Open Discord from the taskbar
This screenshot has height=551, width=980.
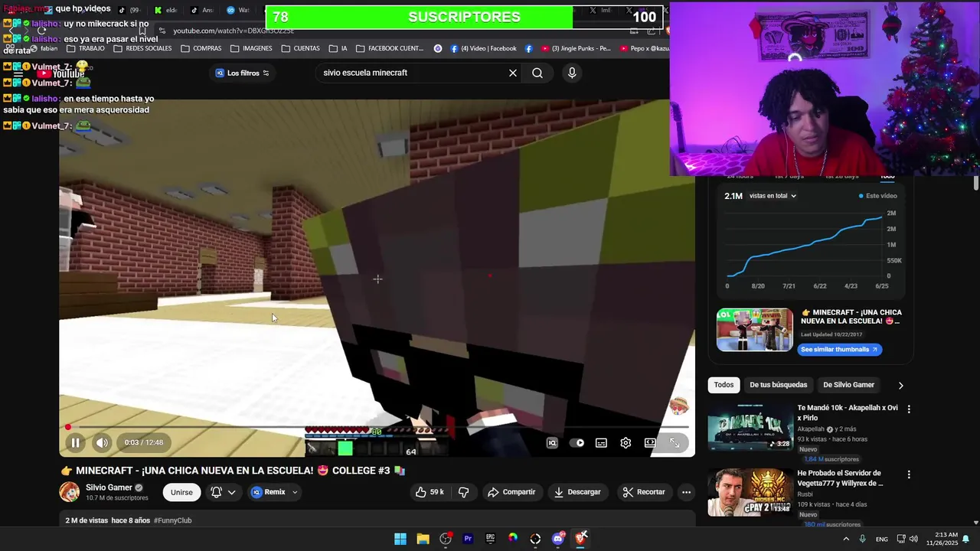coord(558,539)
